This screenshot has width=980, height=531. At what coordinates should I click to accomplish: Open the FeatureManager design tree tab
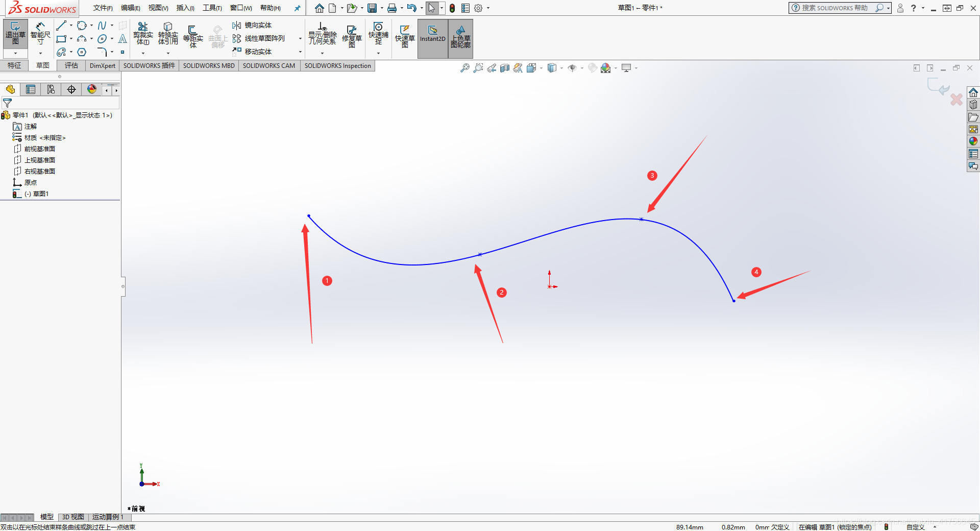pyautogui.click(x=10, y=89)
